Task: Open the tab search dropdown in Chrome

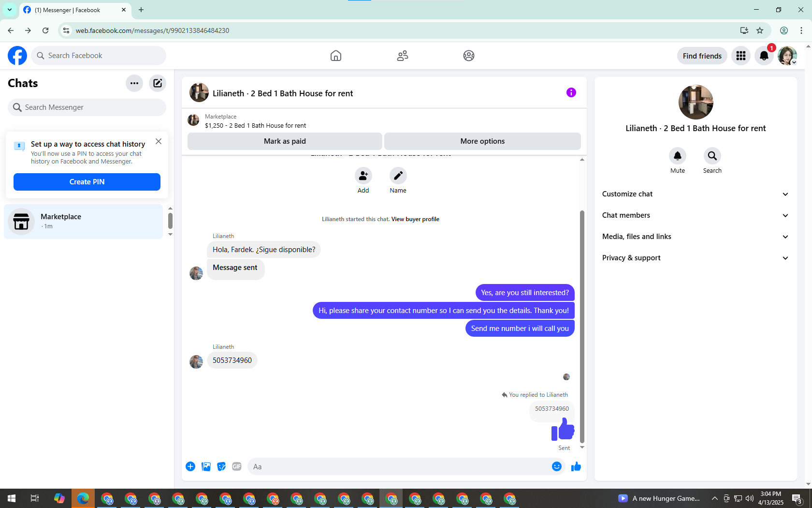Action: tap(10, 10)
